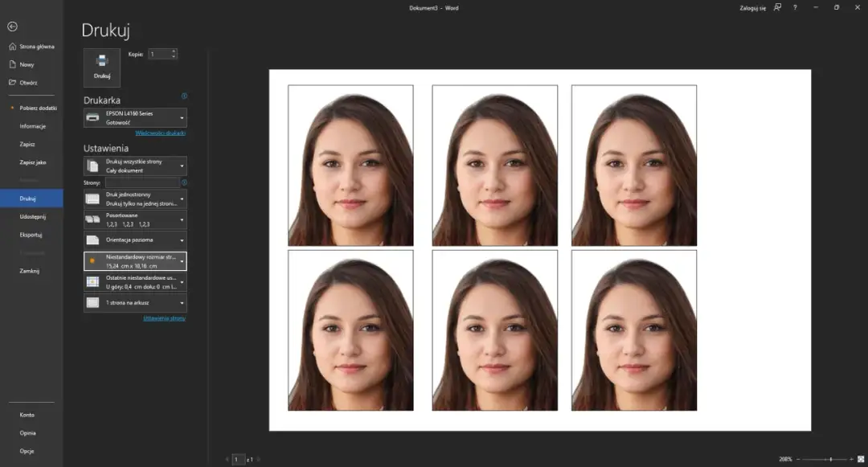
Task: Click the zoom in plus button
Action: [x=850, y=459]
